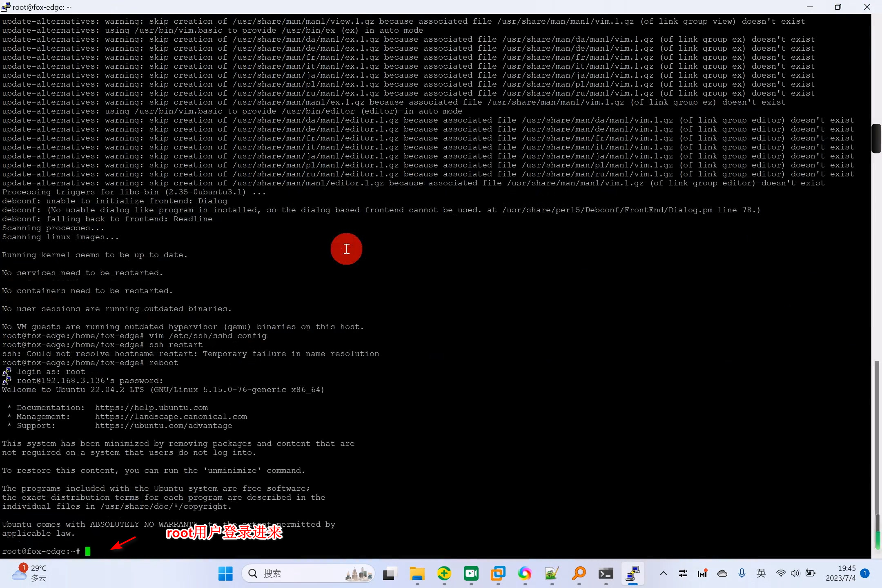
Task: Click 'Running kernel seems to be up-to-date.' text
Action: [95, 255]
